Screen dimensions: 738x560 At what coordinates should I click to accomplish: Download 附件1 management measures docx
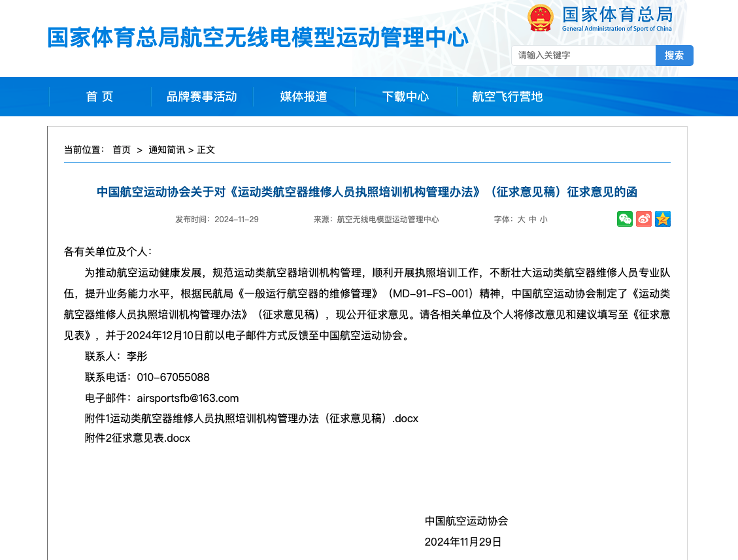click(252, 418)
